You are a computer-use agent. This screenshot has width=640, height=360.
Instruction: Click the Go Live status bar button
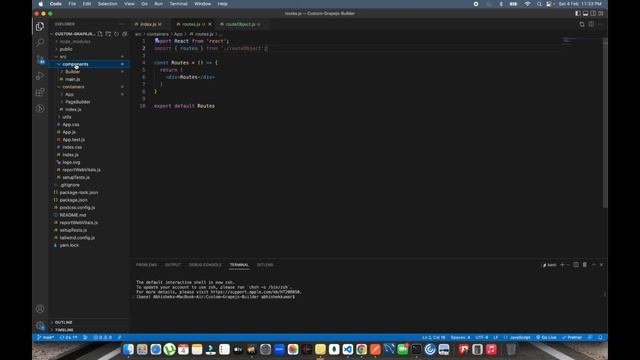(x=547, y=338)
